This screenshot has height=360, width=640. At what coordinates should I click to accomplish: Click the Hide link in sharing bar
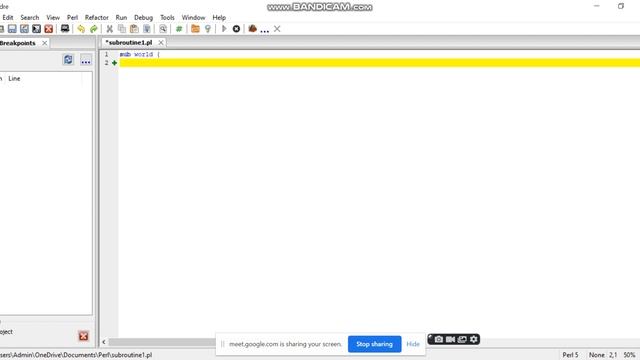point(413,344)
